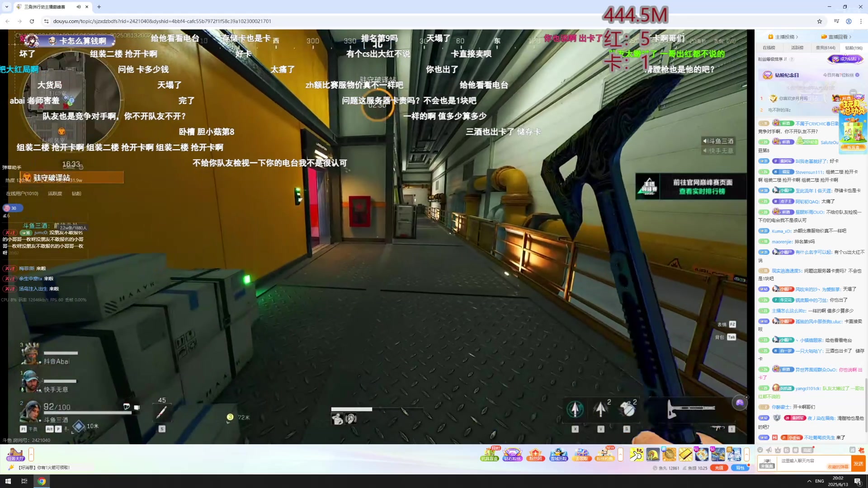
Task: Open the 任务大厅 task hall icon
Action: tap(15, 454)
